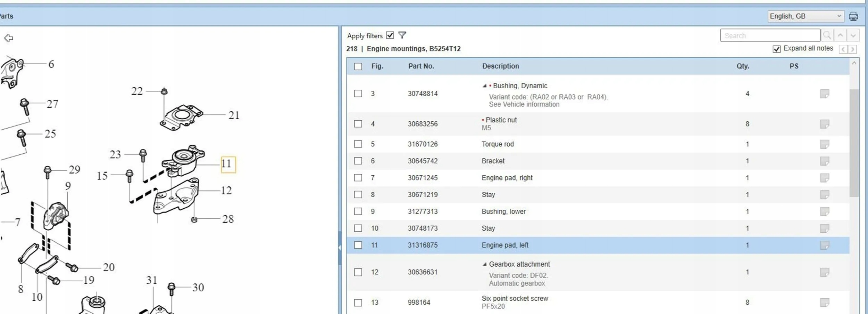The image size is (868, 314).
Task: Open the English, GB language dropdown
Action: pos(806,16)
